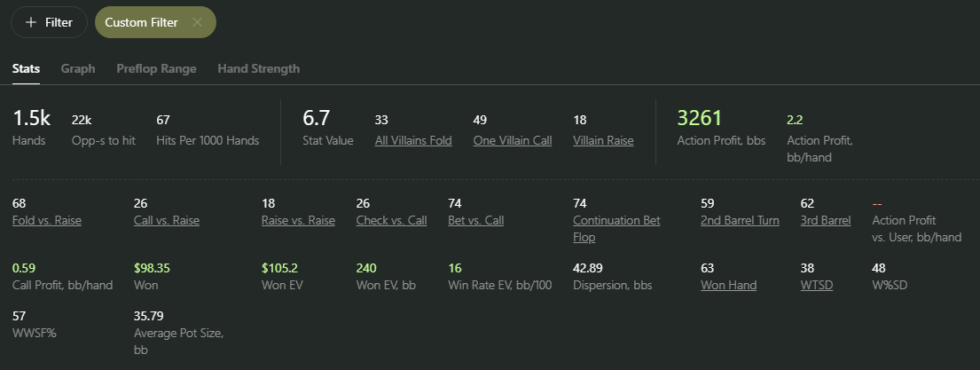Open the All Villains Fold stat link

point(413,140)
